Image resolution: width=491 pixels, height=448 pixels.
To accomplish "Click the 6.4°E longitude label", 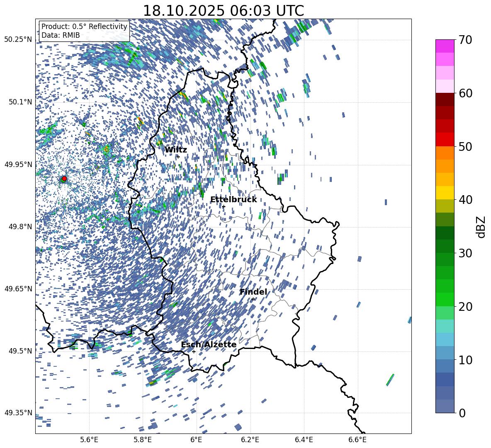I will click(304, 440).
